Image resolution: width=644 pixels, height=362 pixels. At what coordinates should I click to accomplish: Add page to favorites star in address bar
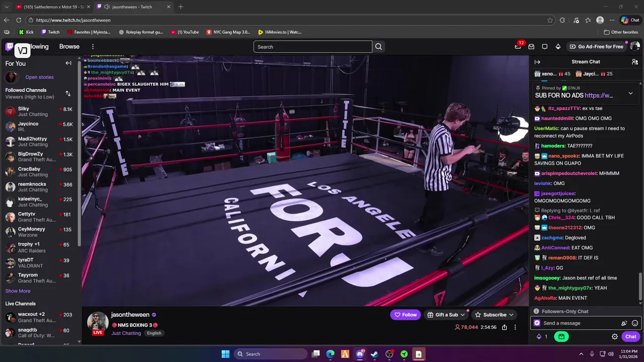(550, 20)
